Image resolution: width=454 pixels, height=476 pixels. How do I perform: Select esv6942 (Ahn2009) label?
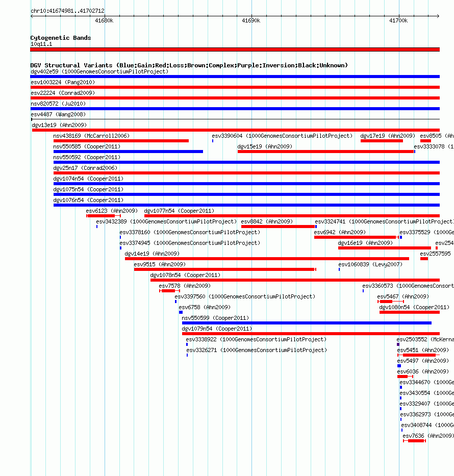pyautogui.click(x=340, y=232)
